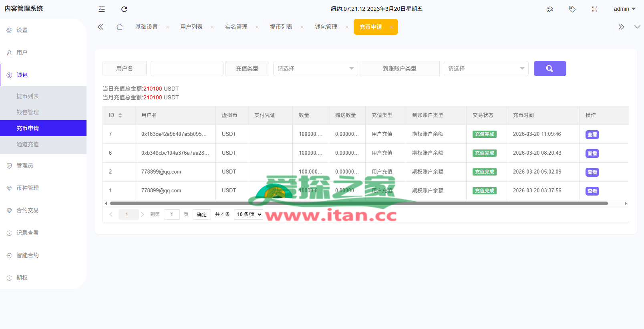
Task: Sort table by ID column arrows
Action: coord(120,115)
